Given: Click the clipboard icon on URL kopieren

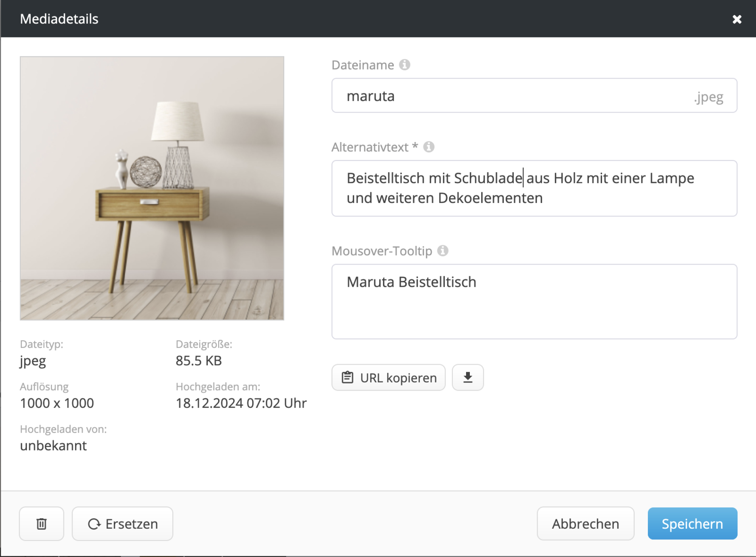Looking at the screenshot, I should click(348, 377).
